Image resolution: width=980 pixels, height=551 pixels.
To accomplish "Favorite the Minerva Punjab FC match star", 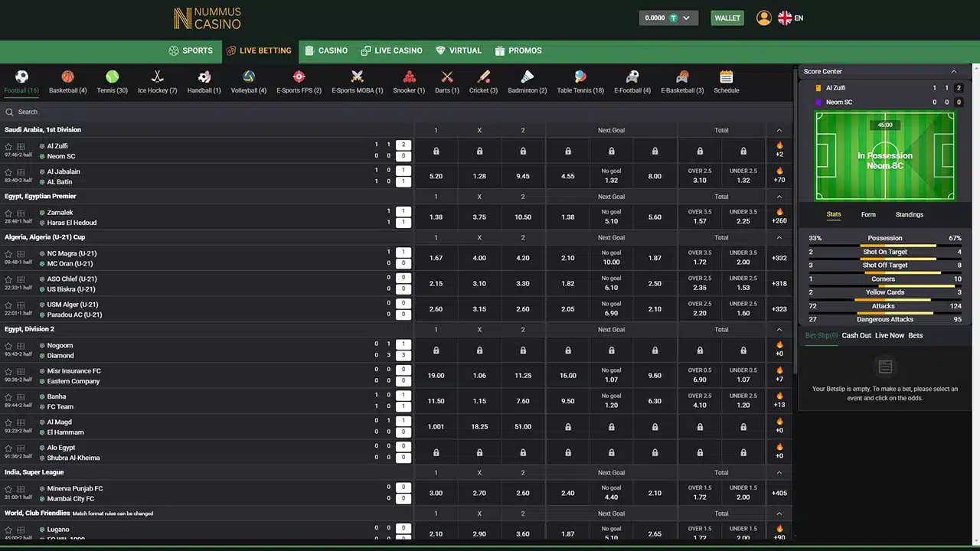I will point(8,489).
